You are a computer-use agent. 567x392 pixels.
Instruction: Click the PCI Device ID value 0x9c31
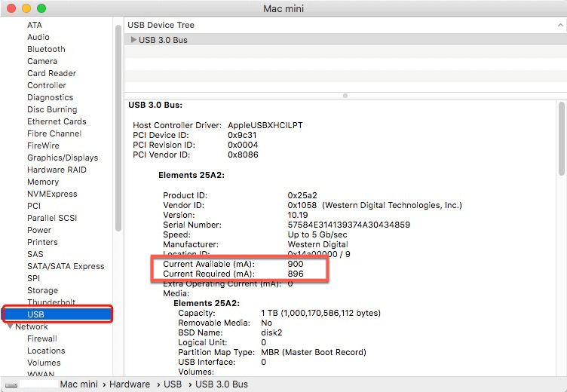tap(242, 135)
